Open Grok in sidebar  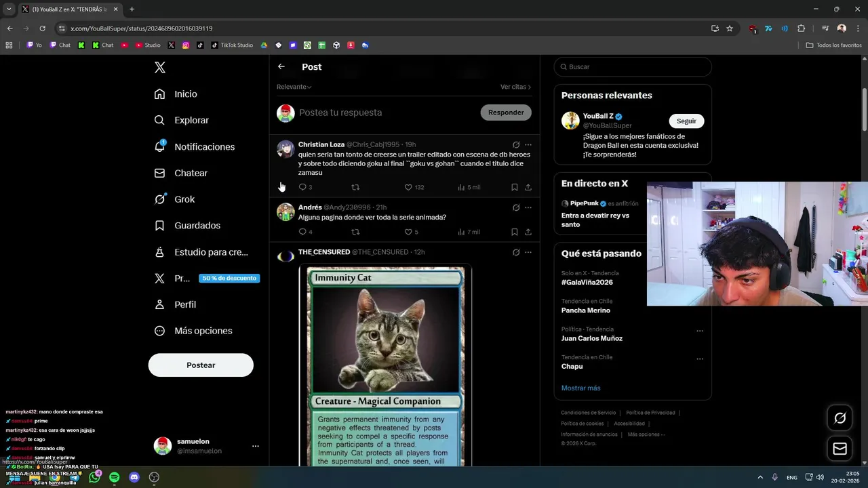[174, 199]
